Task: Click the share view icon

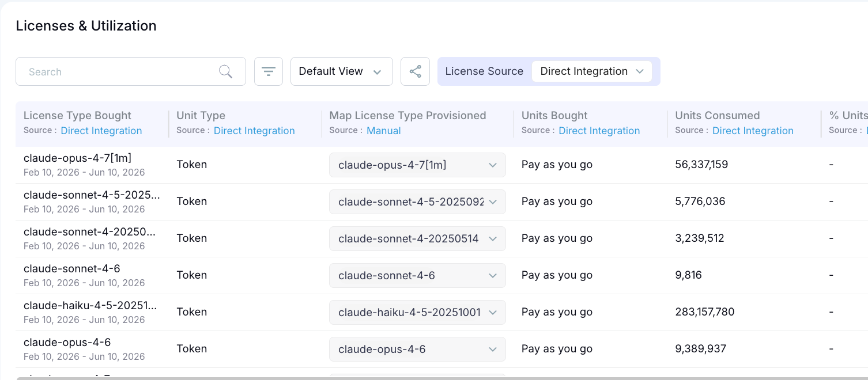Action: pos(415,71)
